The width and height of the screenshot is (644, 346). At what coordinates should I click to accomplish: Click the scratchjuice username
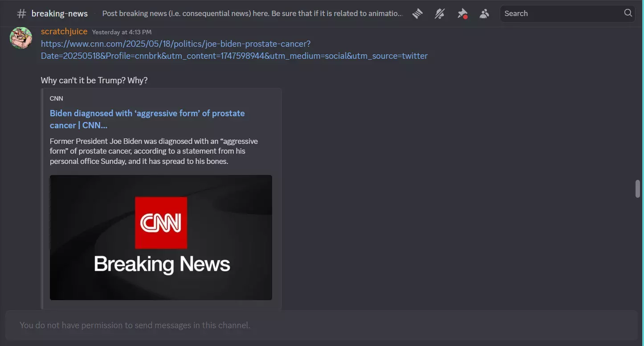pyautogui.click(x=64, y=32)
